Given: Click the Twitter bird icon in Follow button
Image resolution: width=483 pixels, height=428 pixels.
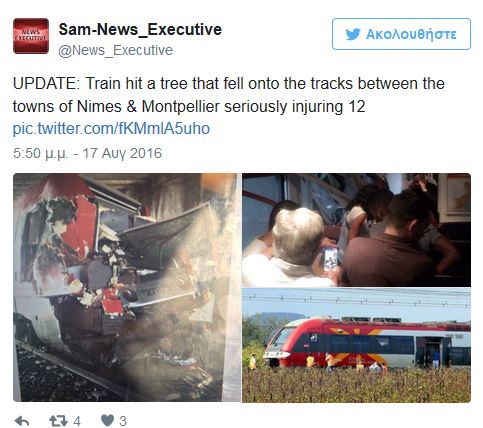Looking at the screenshot, I should [353, 34].
